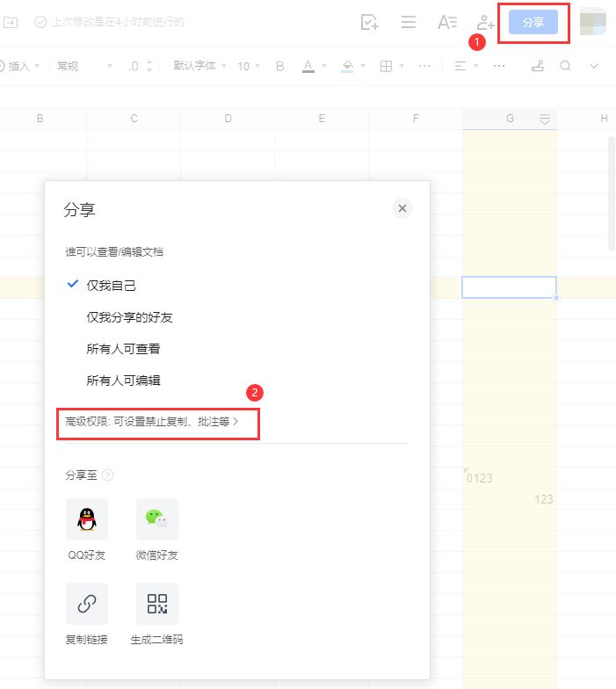Apply the fill color paint bucket
The width and height of the screenshot is (616, 689).
[347, 67]
